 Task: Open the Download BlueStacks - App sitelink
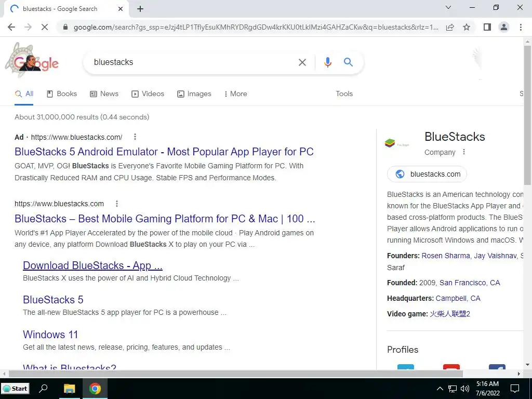(x=92, y=265)
